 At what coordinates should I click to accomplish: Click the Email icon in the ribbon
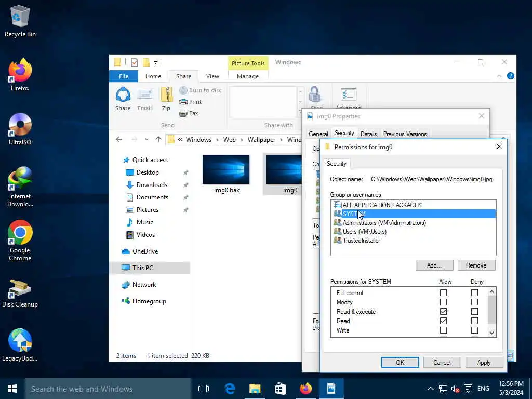coord(144,99)
